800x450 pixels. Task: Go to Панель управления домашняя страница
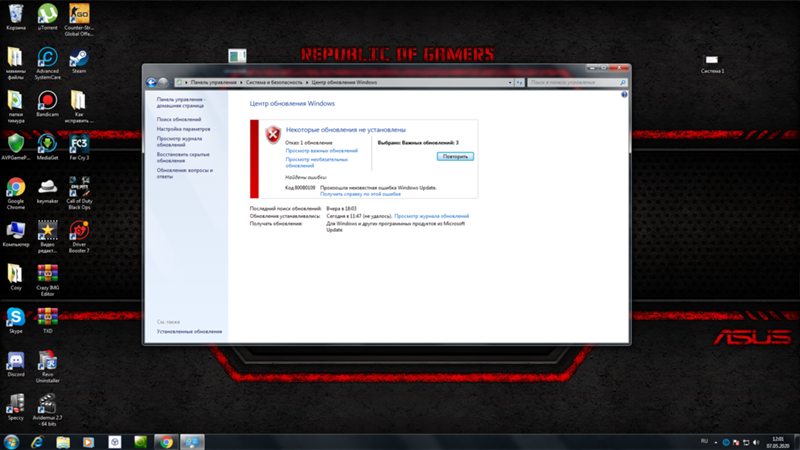click(x=181, y=103)
